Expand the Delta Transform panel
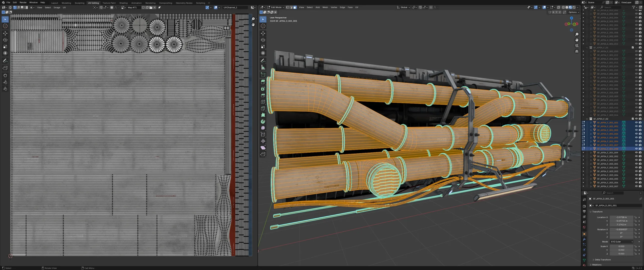The height and width of the screenshot is (270, 644). pyautogui.click(x=602, y=260)
